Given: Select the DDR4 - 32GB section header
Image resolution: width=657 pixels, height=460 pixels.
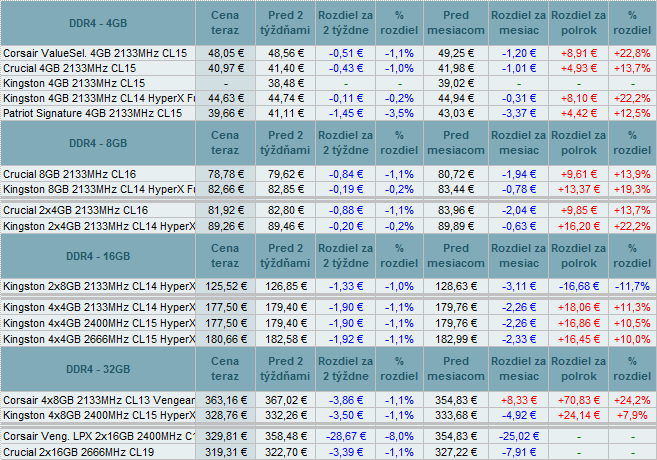Looking at the screenshot, I should 98,369.
